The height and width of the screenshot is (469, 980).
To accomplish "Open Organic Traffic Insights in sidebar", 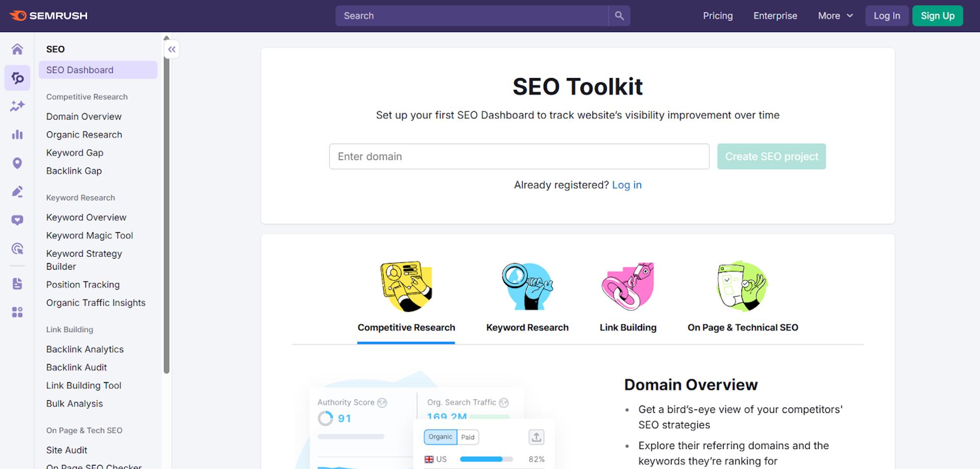I will coord(96,303).
